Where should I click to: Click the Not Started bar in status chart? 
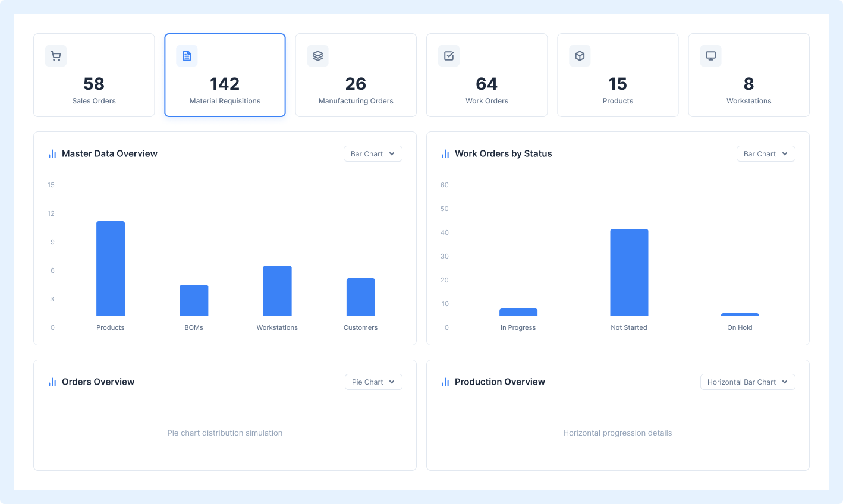click(629, 273)
